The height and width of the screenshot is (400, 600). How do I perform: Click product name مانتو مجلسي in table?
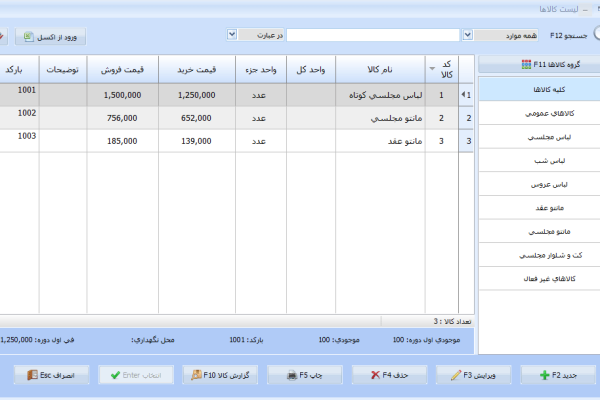click(396, 118)
